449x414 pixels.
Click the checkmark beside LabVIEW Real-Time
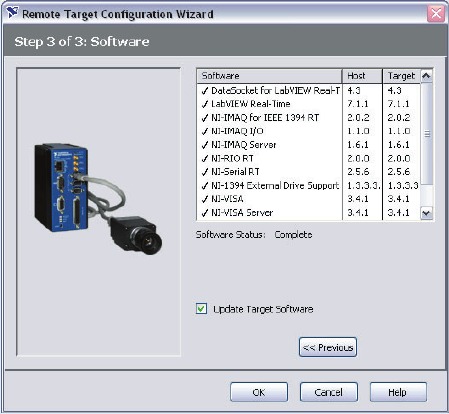click(x=205, y=104)
